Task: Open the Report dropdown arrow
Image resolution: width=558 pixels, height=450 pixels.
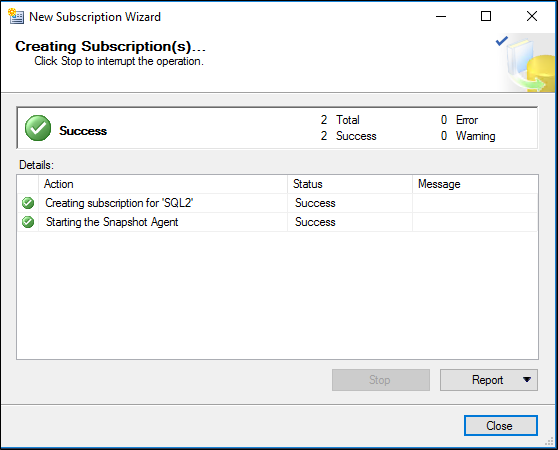Action: click(527, 380)
